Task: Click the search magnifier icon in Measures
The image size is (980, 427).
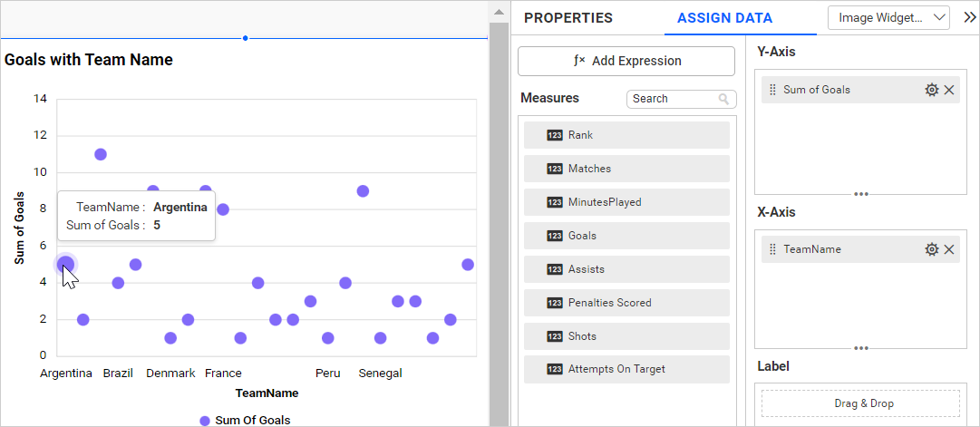Action: 723,99
